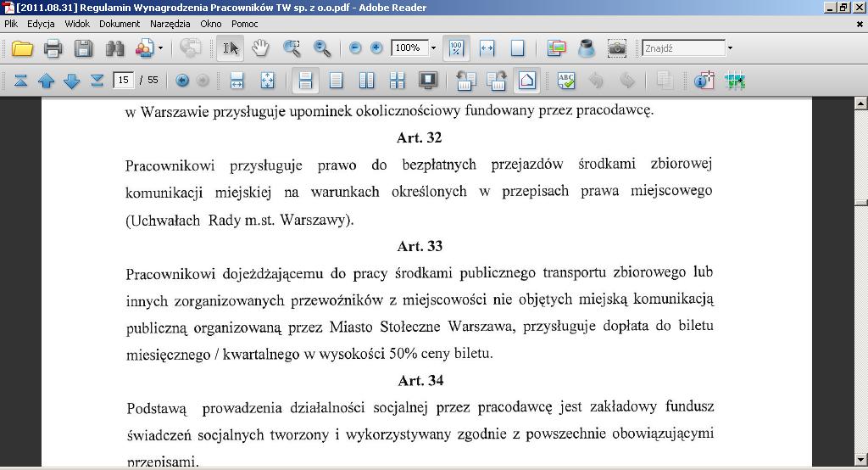Run the ABC spell check
The width and height of the screenshot is (868, 470).
click(x=566, y=81)
